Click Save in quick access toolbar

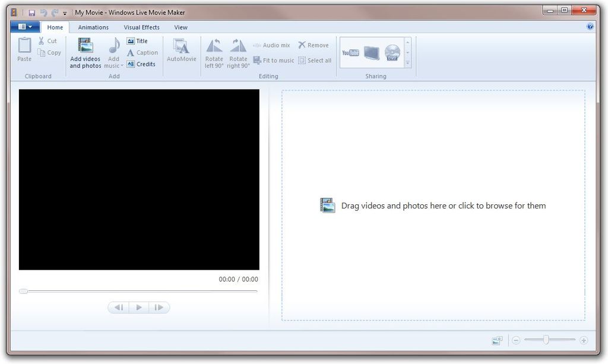coord(32,13)
